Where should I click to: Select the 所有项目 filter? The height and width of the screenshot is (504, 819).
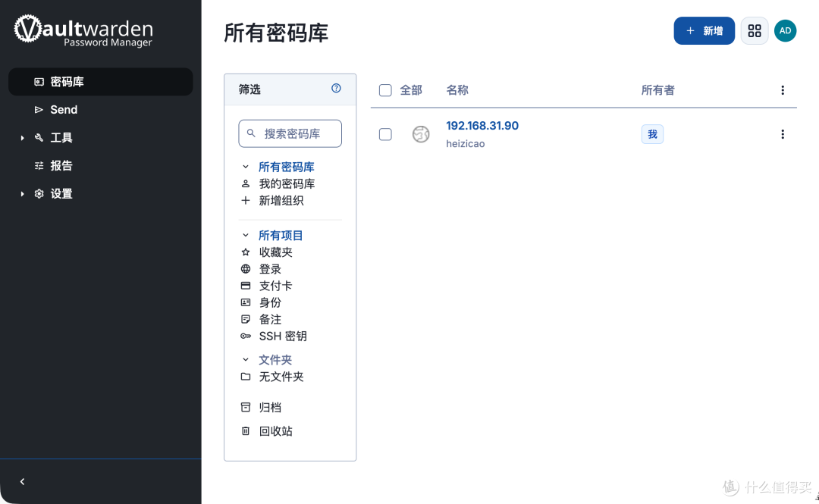click(281, 236)
